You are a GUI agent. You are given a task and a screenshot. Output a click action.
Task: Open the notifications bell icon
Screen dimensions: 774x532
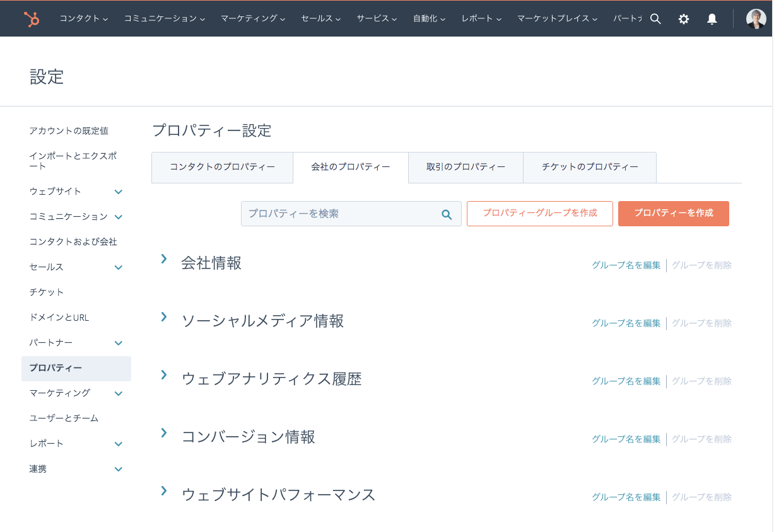712,18
